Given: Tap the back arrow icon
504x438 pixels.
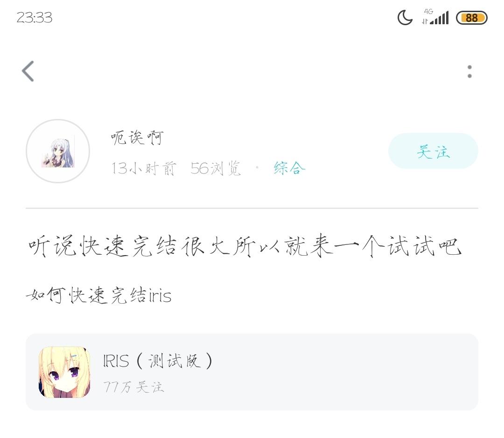Looking at the screenshot, I should click(28, 71).
